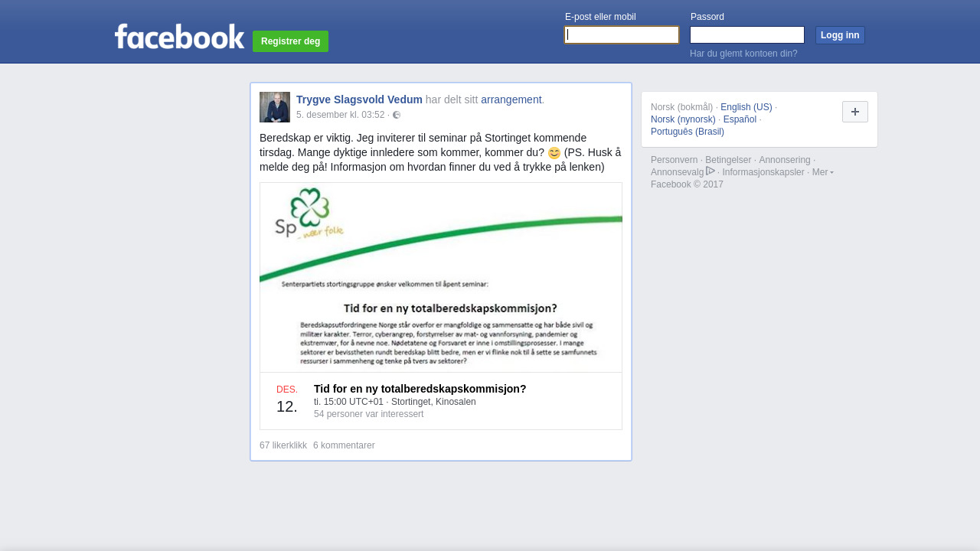
Task: Click the Facebook logo
Action: click(179, 37)
